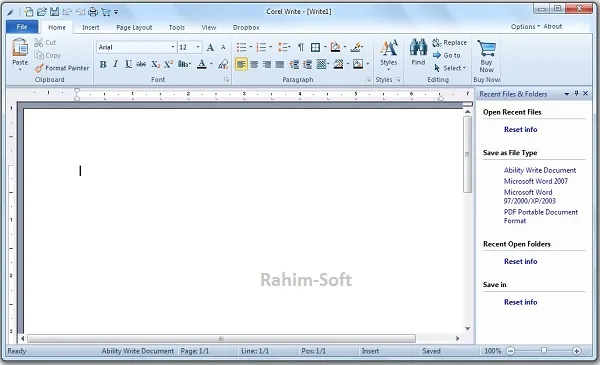Click the Find binoculars icon
Viewport: 600px width, 365px height.
pyautogui.click(x=418, y=47)
